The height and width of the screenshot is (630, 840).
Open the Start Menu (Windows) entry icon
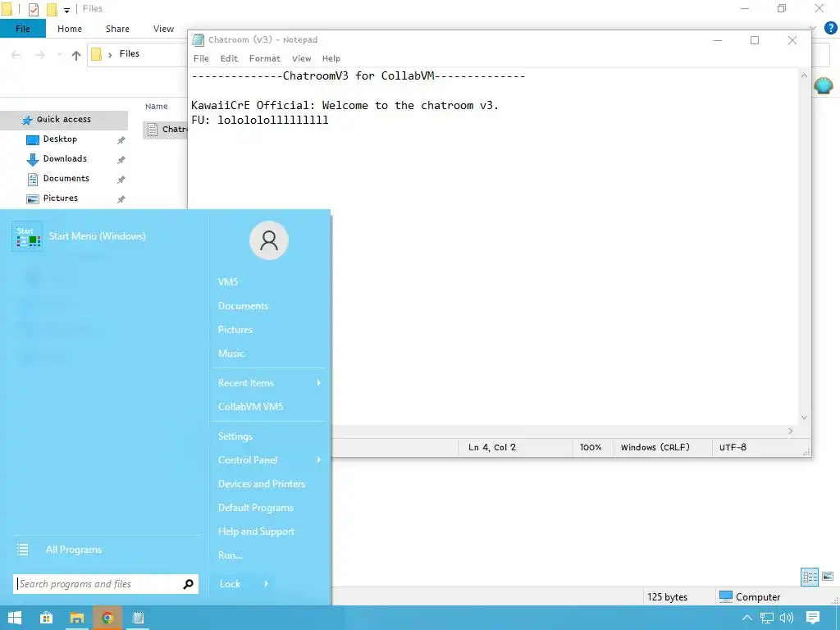pos(27,236)
